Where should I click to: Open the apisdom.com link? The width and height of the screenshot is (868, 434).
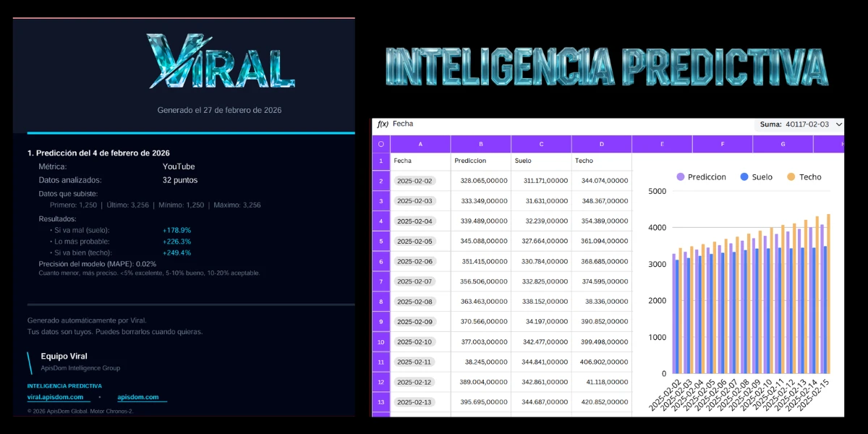(140, 396)
